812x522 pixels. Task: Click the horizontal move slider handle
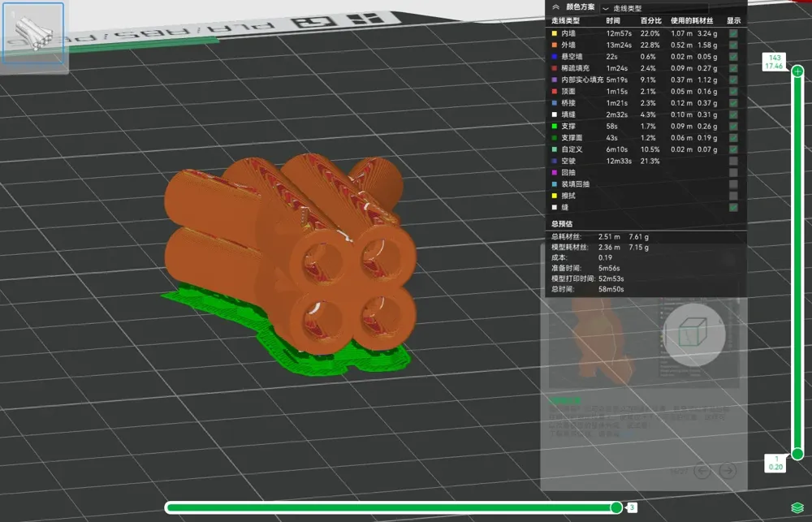[x=616, y=507]
